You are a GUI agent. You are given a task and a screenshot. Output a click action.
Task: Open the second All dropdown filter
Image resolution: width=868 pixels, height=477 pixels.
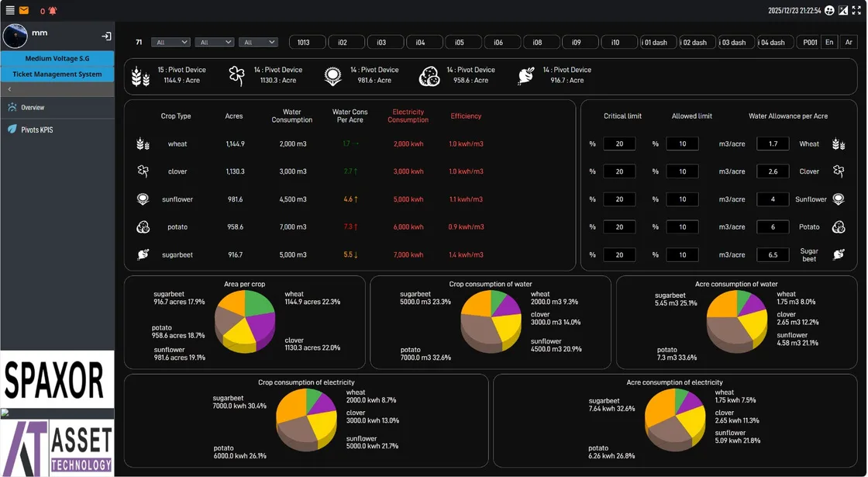coord(214,42)
